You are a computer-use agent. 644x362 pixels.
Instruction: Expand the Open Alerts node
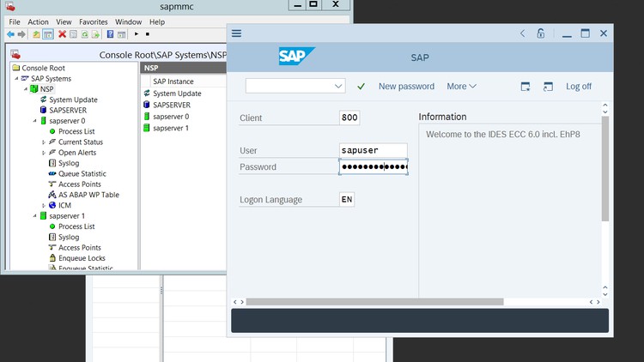pyautogui.click(x=44, y=153)
